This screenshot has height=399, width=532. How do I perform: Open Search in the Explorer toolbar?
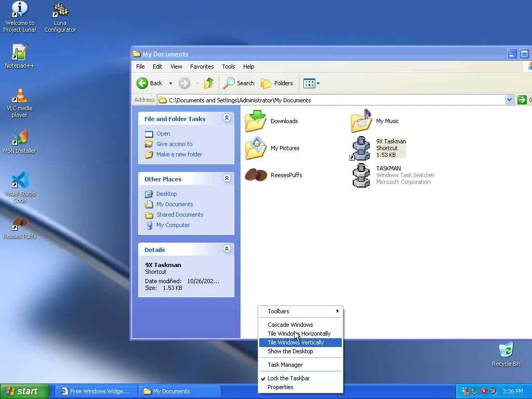238,83
